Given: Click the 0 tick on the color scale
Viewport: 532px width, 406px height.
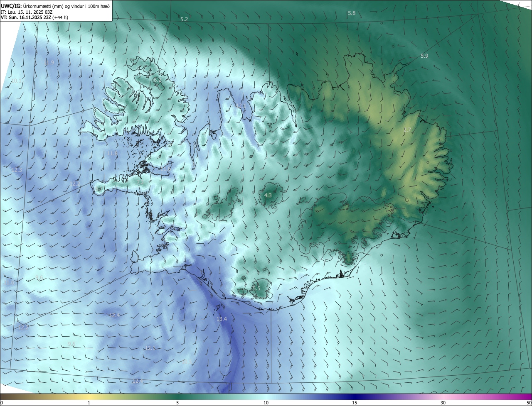Looking at the screenshot, I should tap(2, 403).
